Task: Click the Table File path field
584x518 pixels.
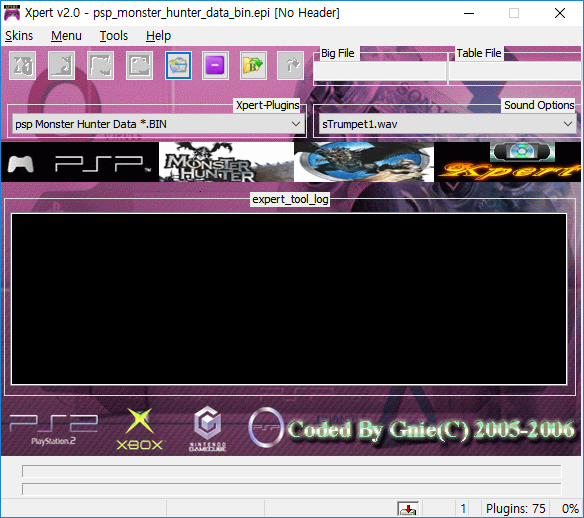Action: tap(516, 71)
